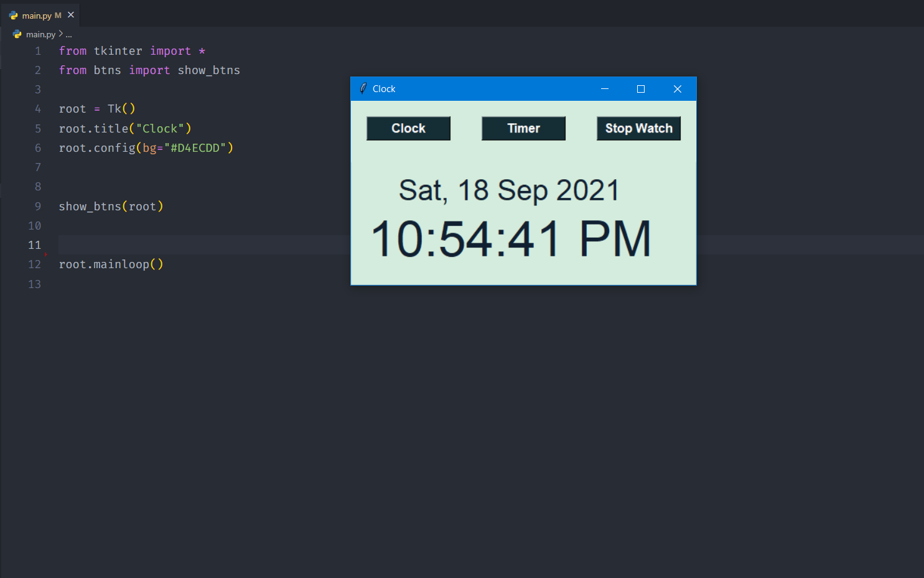
Task: Click the modified indicator 'M' on main.py tab
Action: click(58, 15)
